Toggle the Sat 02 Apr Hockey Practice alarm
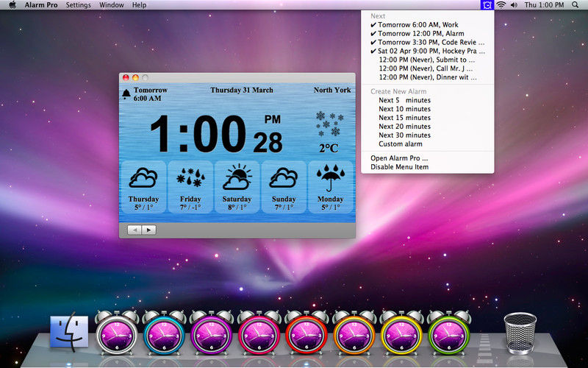Viewport: 588px width, 368px height. (428, 51)
